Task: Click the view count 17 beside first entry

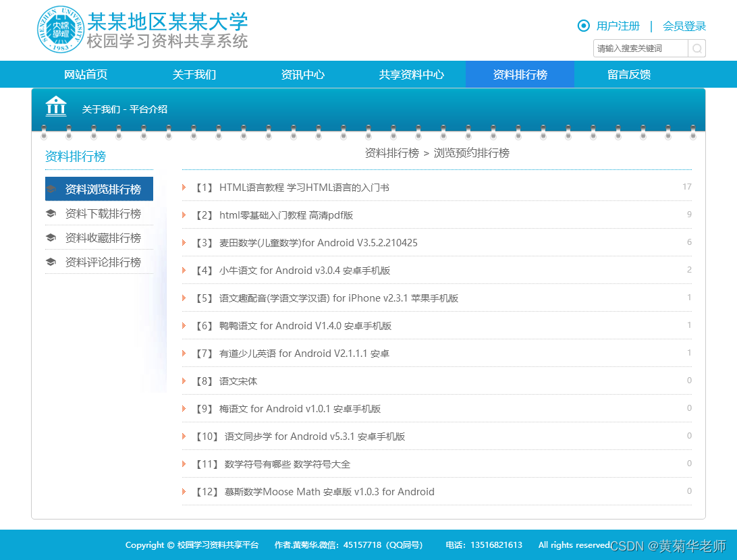Action: click(688, 187)
